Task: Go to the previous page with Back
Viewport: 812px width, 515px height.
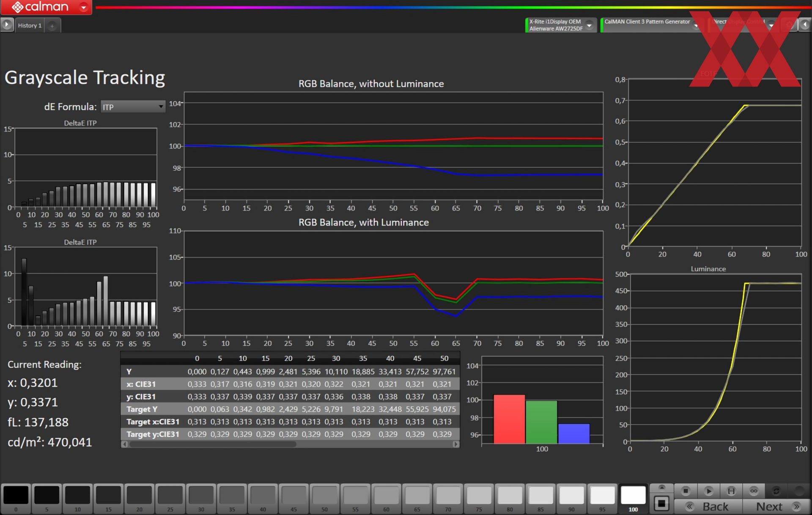Action: [708, 506]
